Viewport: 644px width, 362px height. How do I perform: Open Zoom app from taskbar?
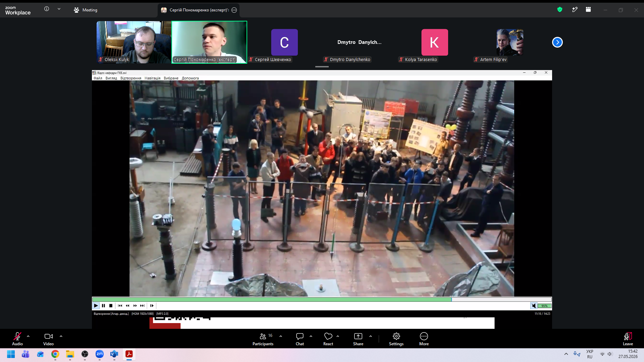[100, 354]
